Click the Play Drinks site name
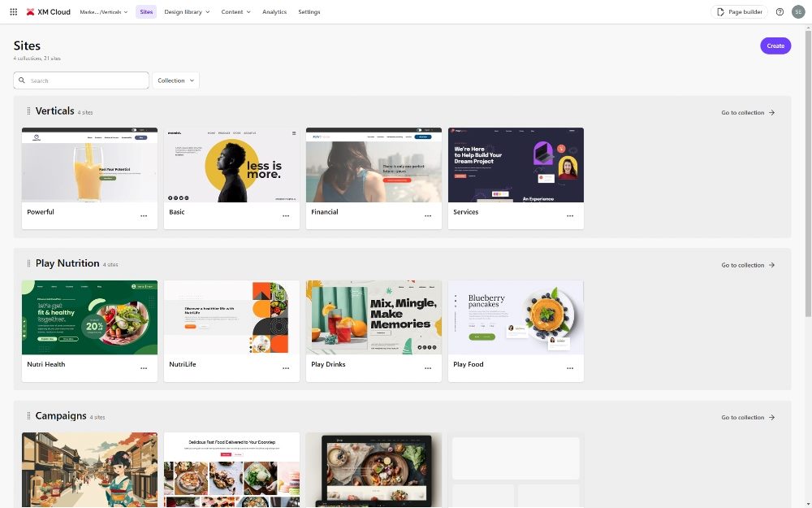The width and height of the screenshot is (812, 508). pos(328,364)
